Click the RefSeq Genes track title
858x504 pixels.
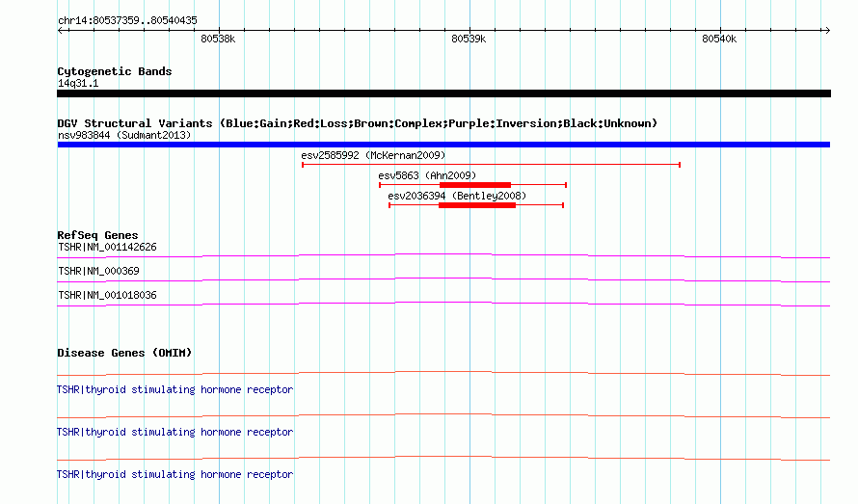(x=97, y=235)
